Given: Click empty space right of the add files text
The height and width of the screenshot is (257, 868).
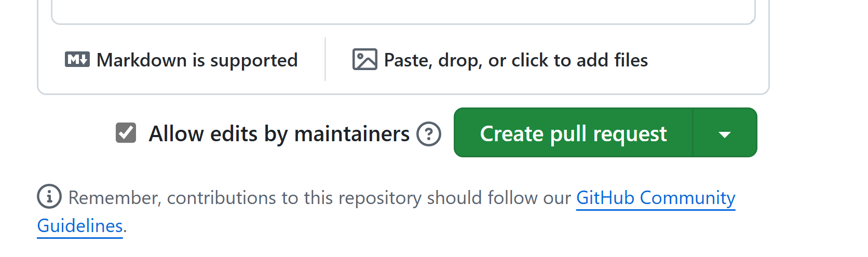Looking at the screenshot, I should pyautogui.click(x=706, y=60).
